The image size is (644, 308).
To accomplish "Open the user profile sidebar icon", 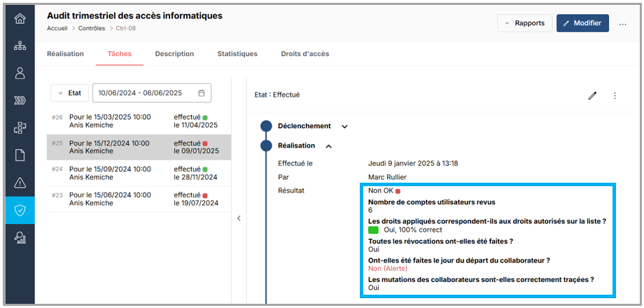I will tap(20, 73).
